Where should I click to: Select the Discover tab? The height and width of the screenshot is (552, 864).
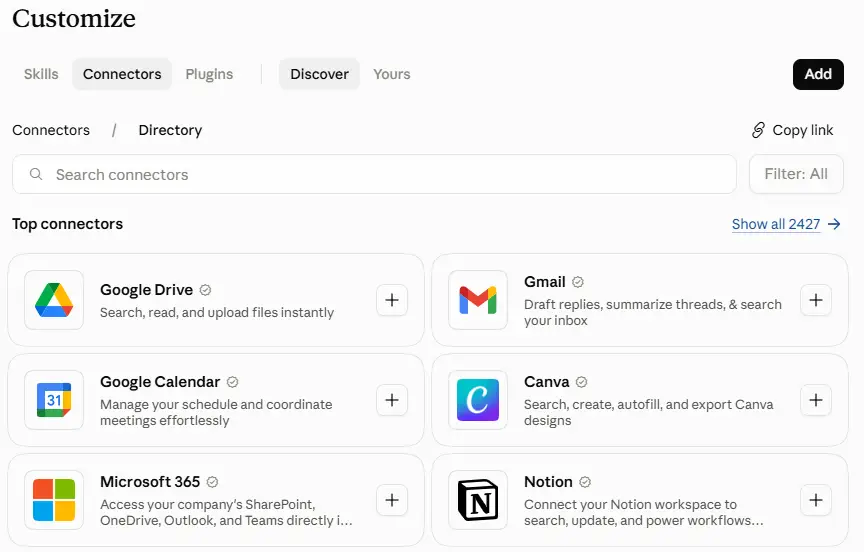pos(320,74)
